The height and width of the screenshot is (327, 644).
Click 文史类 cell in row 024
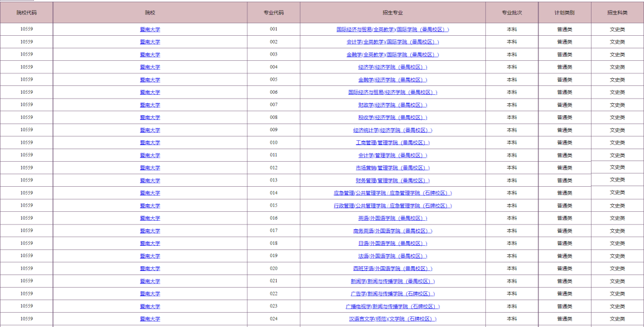(617, 319)
